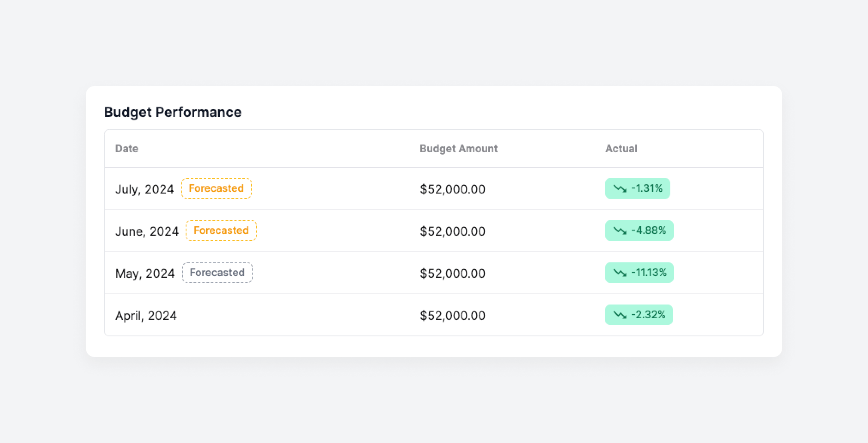Click the downward trend icon for June 2024
This screenshot has width=868, height=443.
(x=621, y=231)
